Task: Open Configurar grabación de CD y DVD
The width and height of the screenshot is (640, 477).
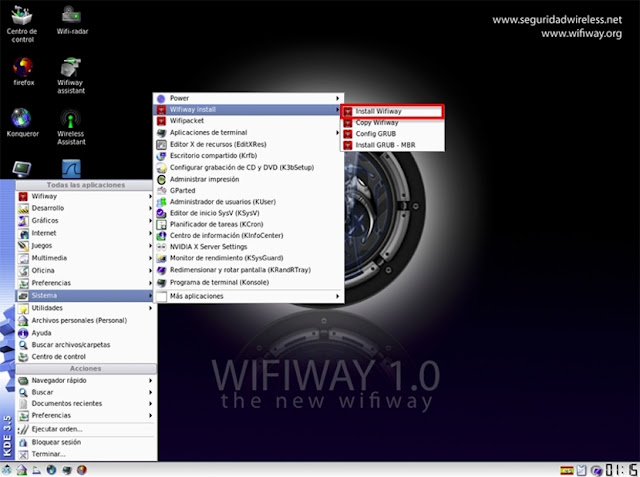Action: [x=249, y=168]
